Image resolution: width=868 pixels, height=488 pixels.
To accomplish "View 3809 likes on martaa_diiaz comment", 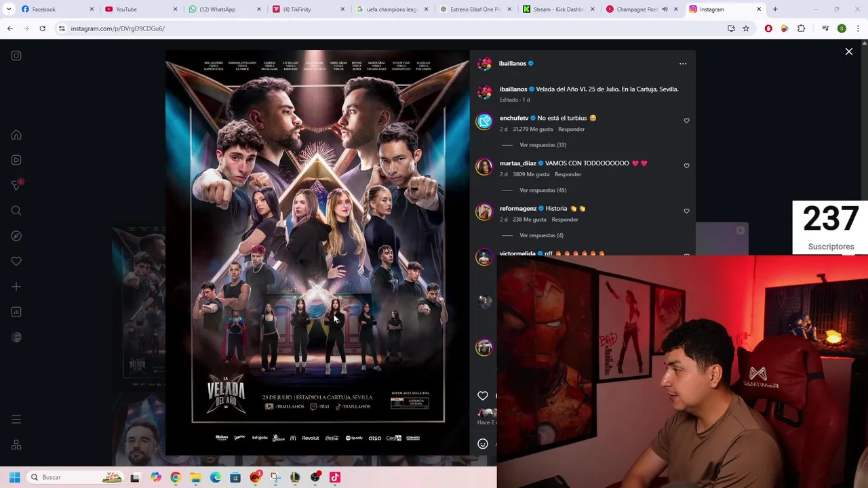I will pos(531,174).
